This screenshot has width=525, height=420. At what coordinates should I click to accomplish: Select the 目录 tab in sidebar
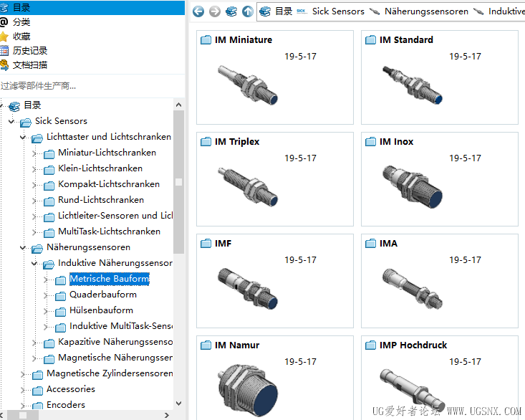pyautogui.click(x=92, y=7)
